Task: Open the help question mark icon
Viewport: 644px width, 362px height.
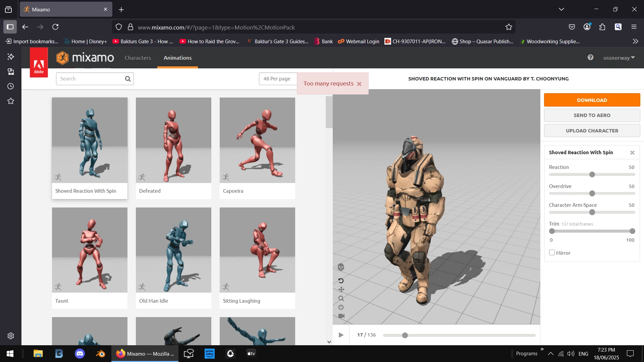Action: 590,57
